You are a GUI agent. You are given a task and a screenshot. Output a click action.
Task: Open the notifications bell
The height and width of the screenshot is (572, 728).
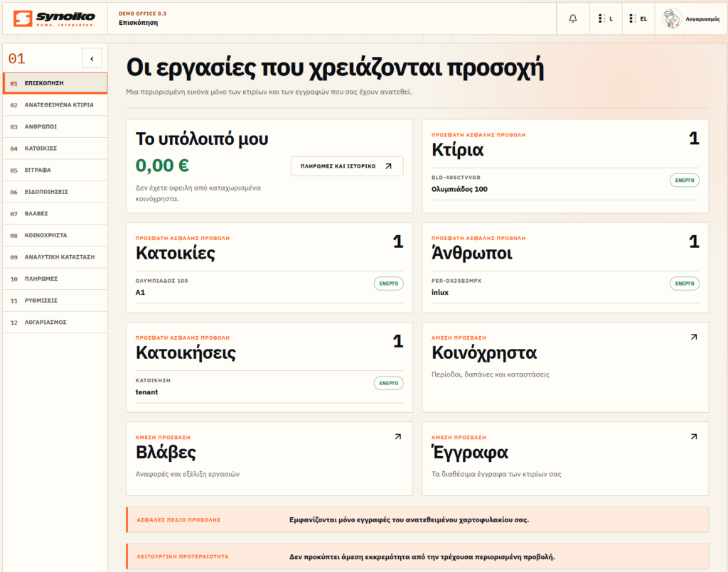point(573,18)
